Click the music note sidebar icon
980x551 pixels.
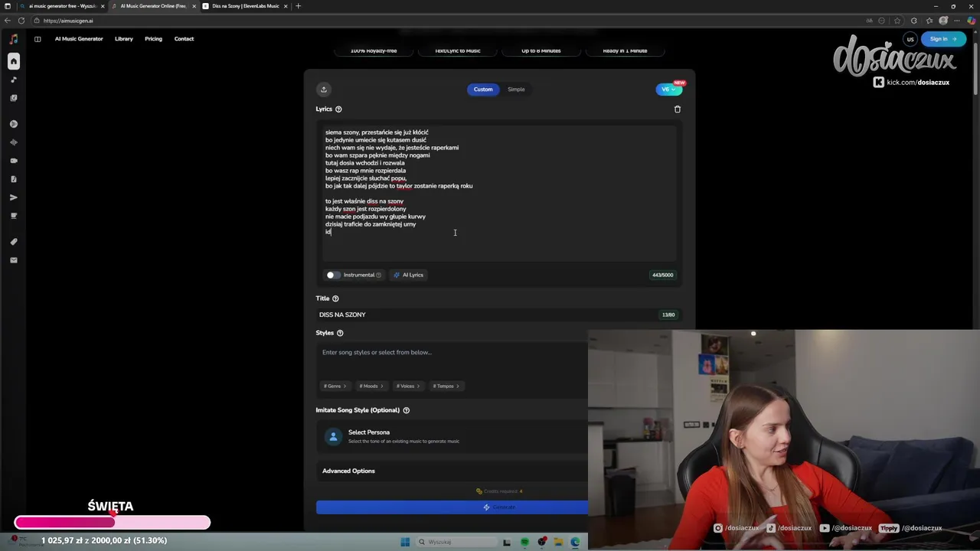(x=14, y=80)
